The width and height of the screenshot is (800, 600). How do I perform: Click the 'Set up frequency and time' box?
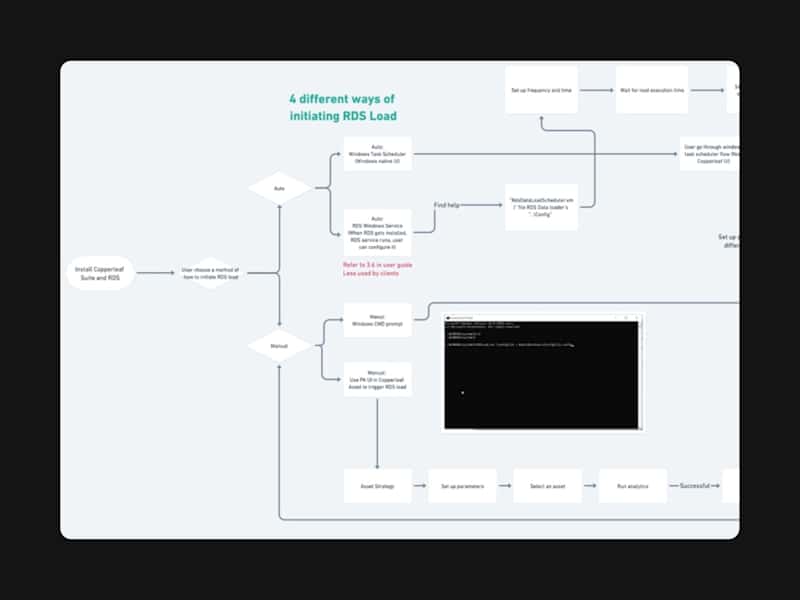[x=541, y=90]
